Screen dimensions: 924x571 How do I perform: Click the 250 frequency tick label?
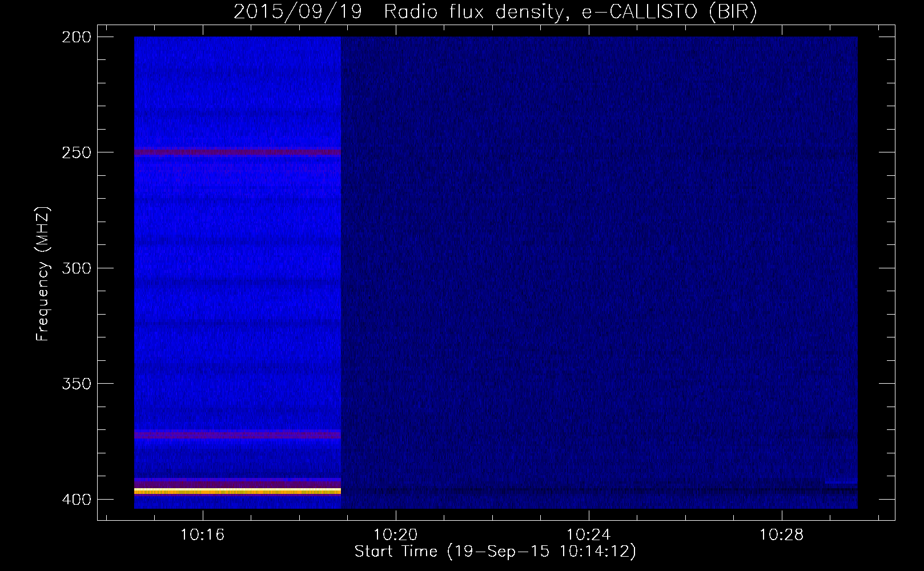(x=77, y=152)
